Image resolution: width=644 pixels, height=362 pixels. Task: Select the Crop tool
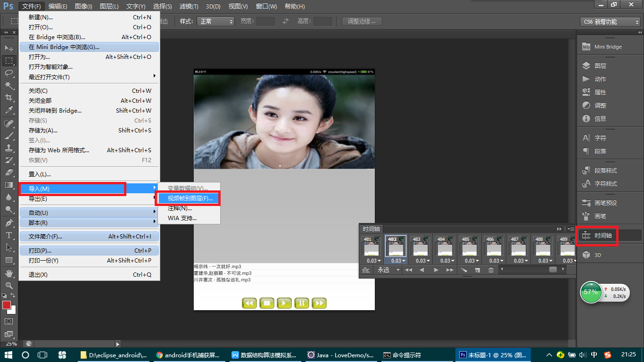9,98
